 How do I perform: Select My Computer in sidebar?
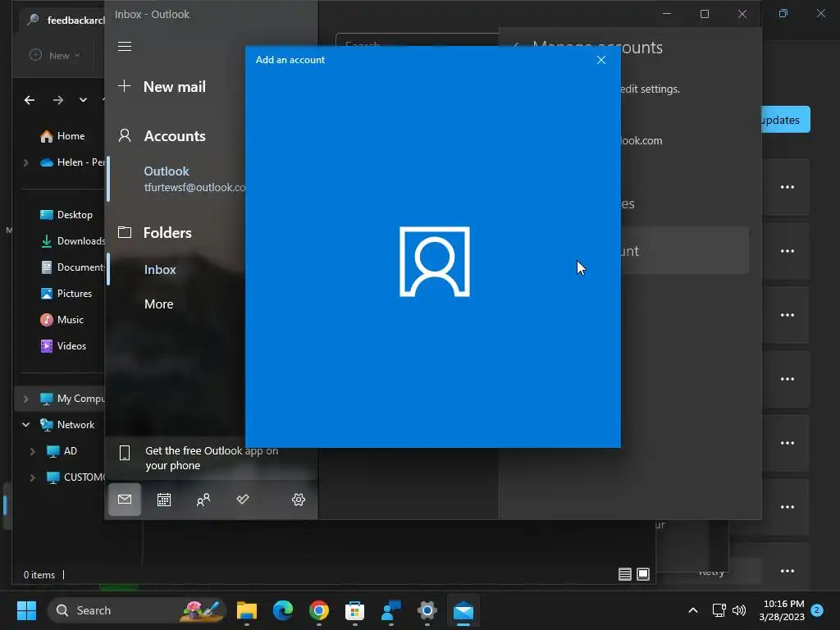(x=72, y=399)
